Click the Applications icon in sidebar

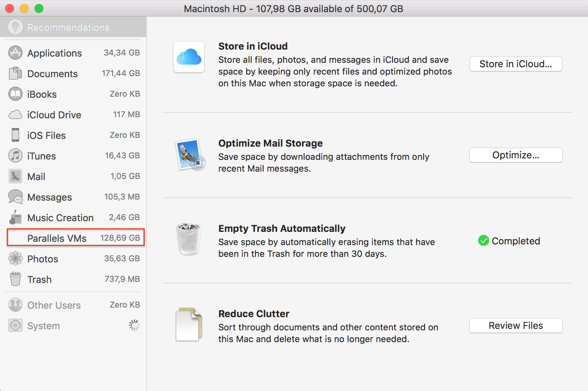point(15,53)
